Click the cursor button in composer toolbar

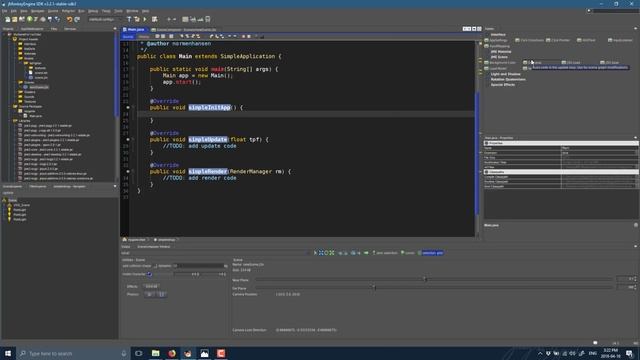pos(407,253)
